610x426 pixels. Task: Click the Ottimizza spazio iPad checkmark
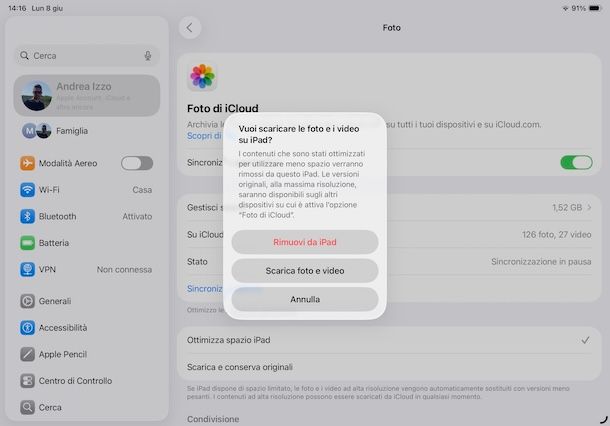[x=585, y=340]
